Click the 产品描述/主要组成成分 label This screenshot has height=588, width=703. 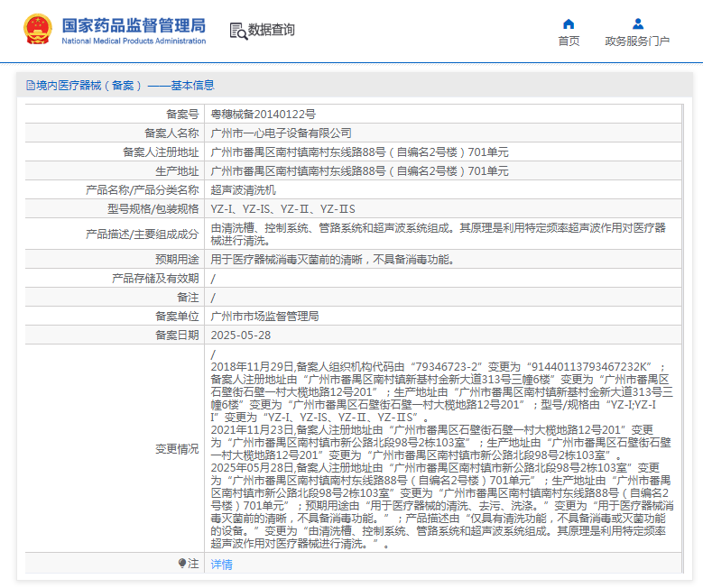[x=142, y=234]
